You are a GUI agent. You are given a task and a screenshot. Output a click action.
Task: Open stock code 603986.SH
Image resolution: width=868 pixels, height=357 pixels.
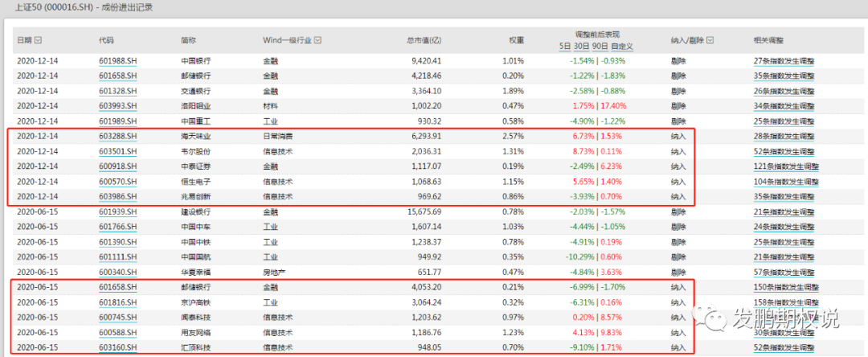pyautogui.click(x=117, y=196)
